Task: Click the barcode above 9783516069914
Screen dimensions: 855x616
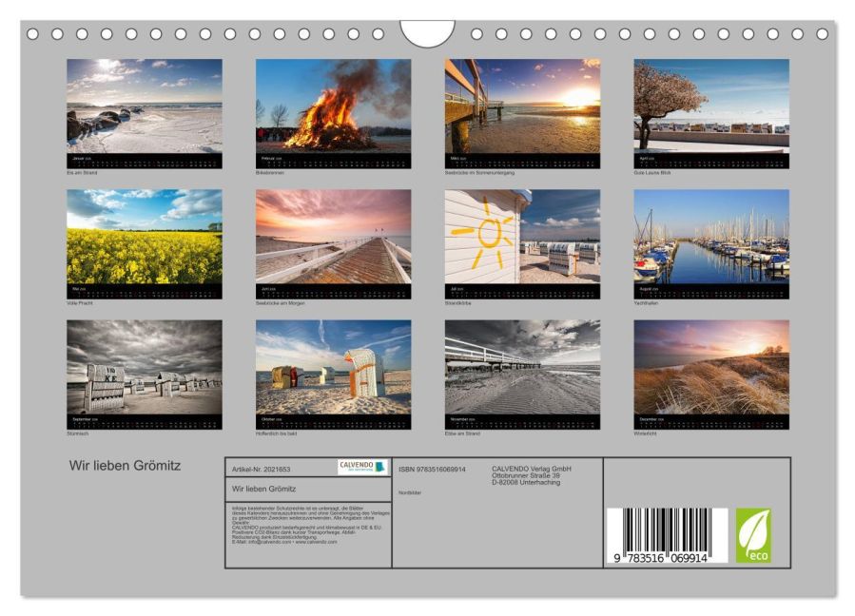Action: [668, 525]
